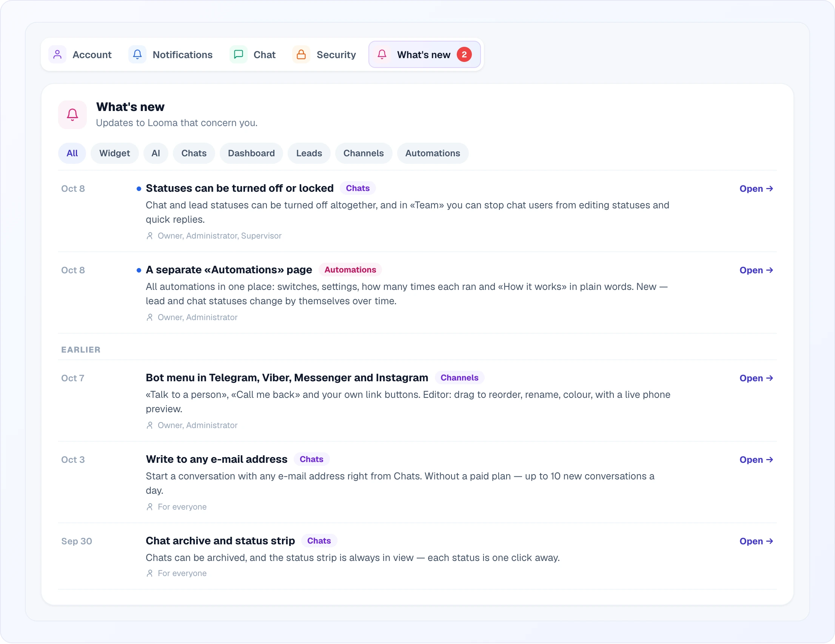Click 'Oct 3' date label
The image size is (835, 644).
pos(73,460)
